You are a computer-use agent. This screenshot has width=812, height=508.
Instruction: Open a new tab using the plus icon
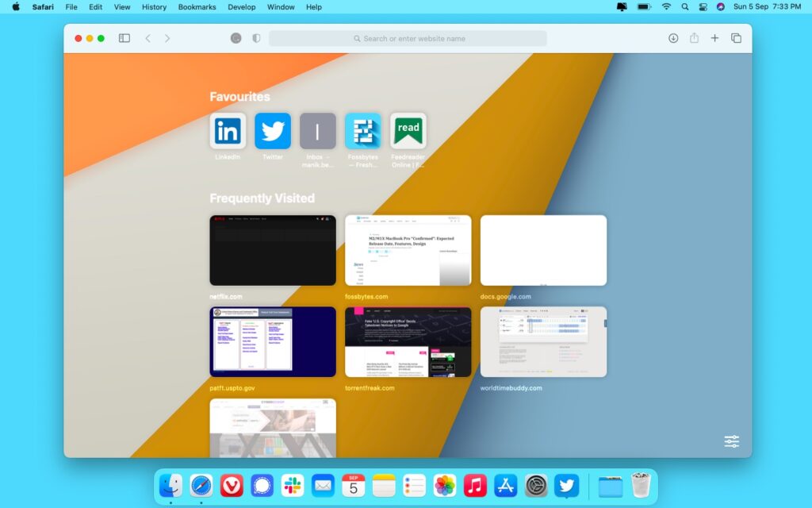click(x=714, y=37)
